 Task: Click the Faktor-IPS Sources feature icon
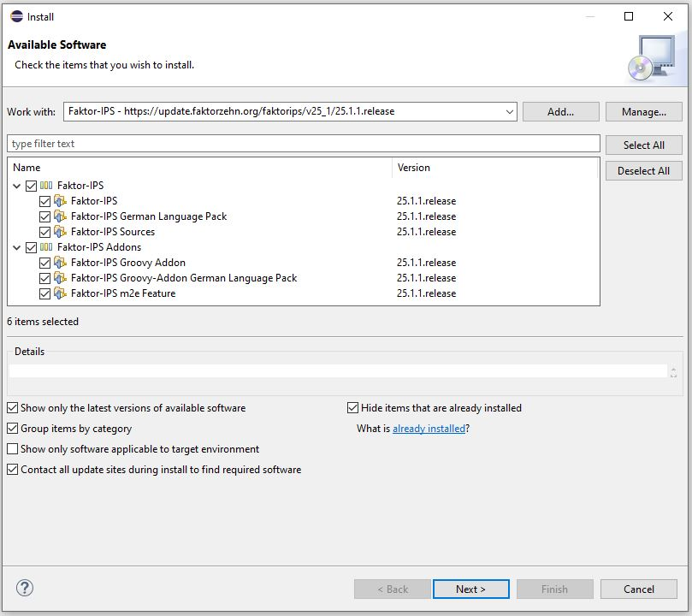click(60, 232)
